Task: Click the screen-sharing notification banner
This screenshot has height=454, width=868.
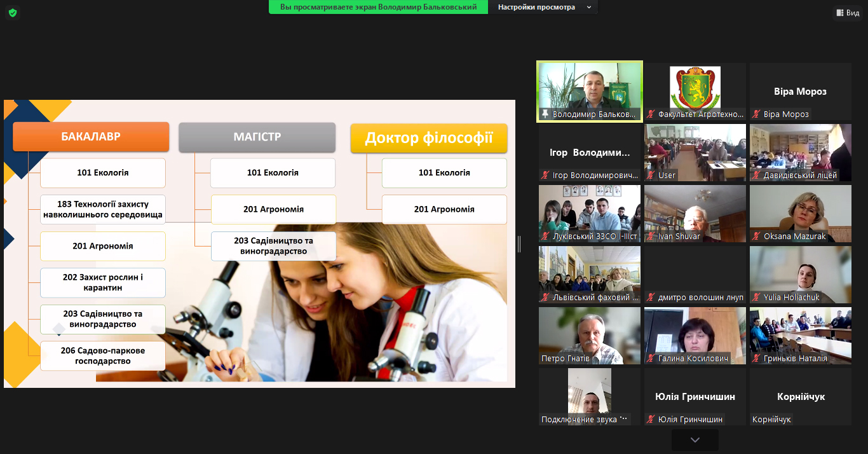Action: (378, 7)
